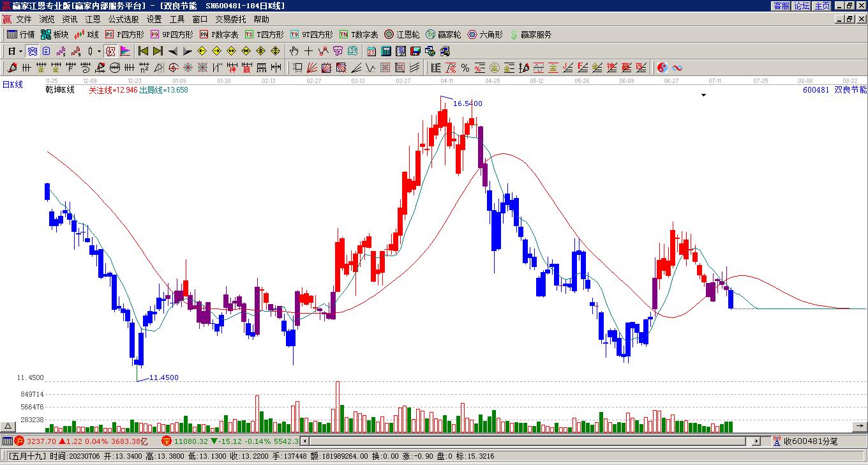This screenshot has height=465, width=868.
Task: Toggle the blue document list toolbar button
Action: pos(47,51)
